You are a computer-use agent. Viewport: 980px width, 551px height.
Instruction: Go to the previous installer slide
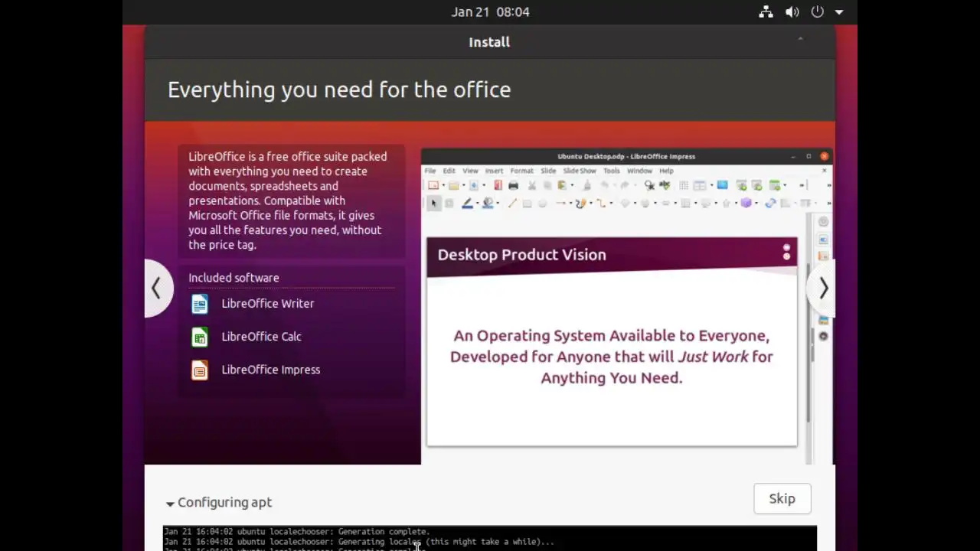click(157, 289)
